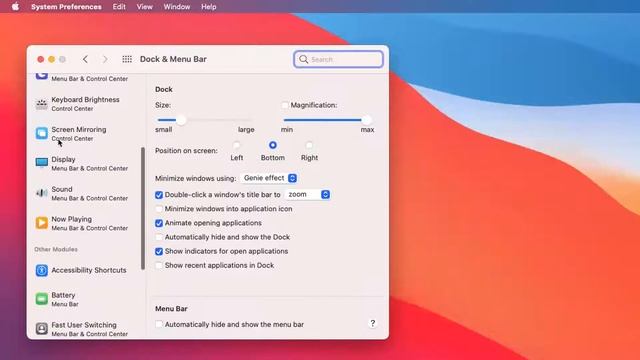The width and height of the screenshot is (640, 360).
Task: Select the Battery icon
Action: [x=42, y=299]
